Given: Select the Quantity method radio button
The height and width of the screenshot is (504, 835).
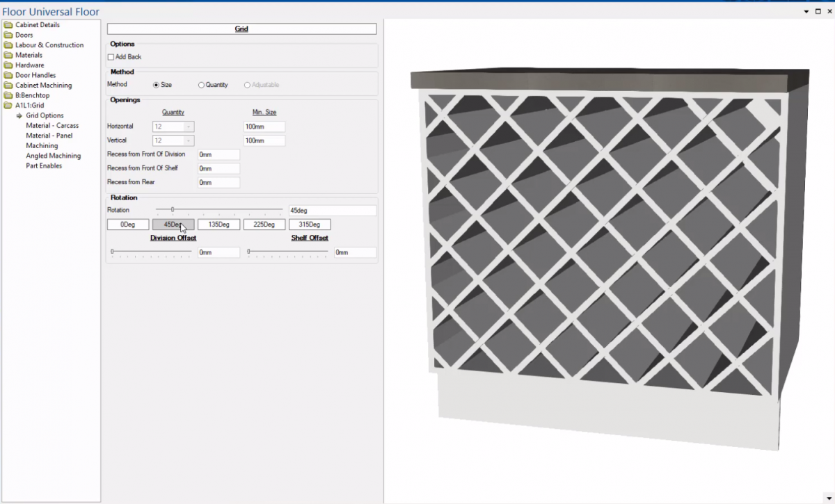Looking at the screenshot, I should [x=201, y=85].
